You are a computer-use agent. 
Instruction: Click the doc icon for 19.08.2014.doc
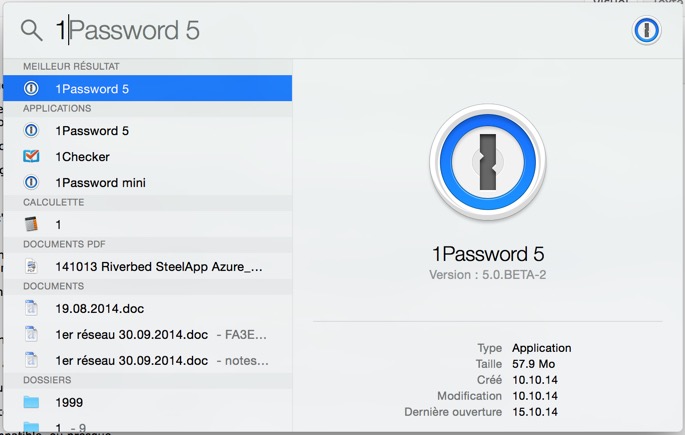(31, 308)
